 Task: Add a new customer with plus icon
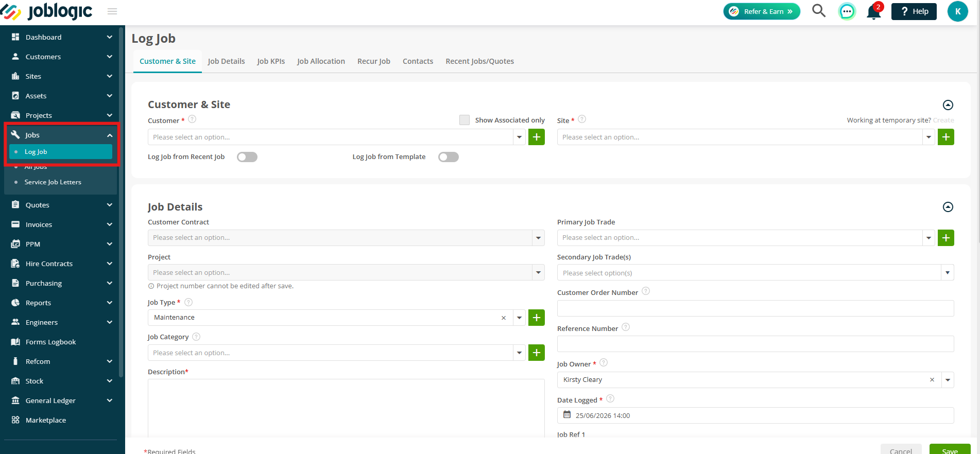[537, 137]
